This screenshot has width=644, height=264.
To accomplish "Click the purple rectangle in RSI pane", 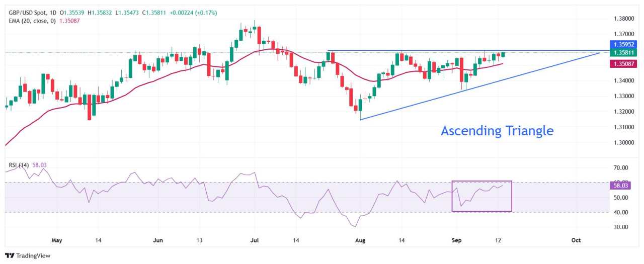I will 482,196.
